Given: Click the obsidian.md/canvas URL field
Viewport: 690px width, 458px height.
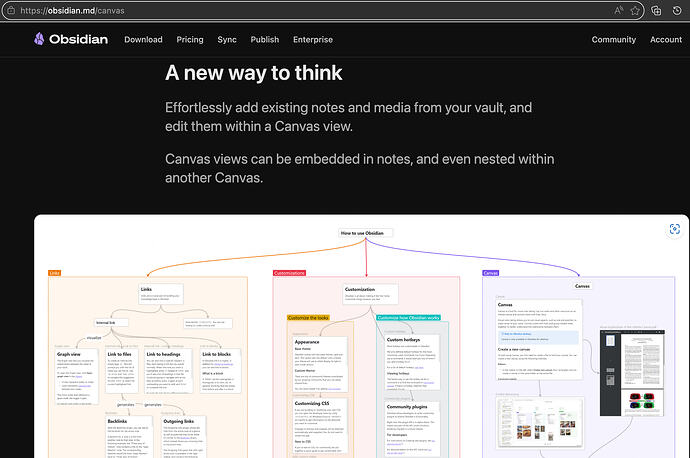Looking at the screenshot, I should pyautogui.click(x=300, y=10).
